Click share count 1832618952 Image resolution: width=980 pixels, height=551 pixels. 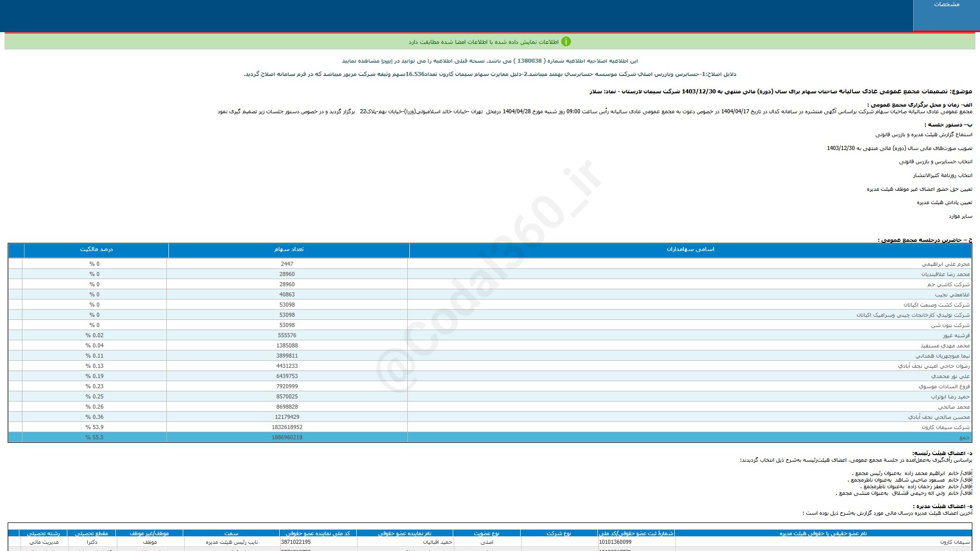coord(287,427)
